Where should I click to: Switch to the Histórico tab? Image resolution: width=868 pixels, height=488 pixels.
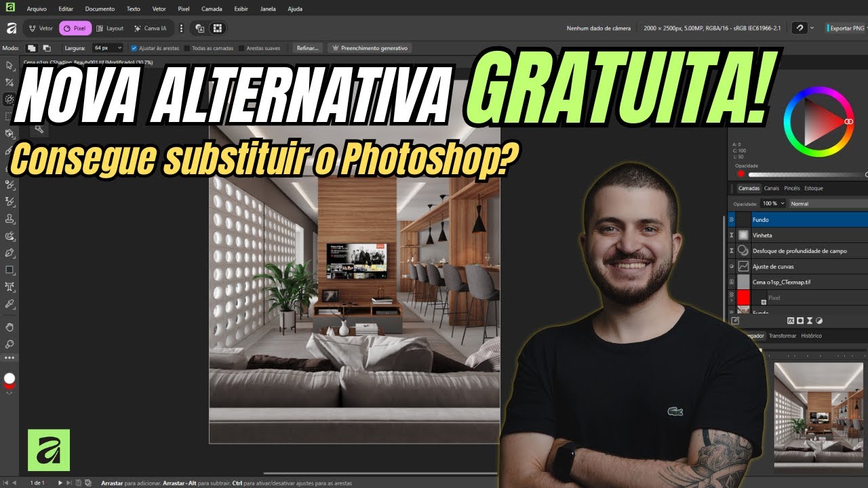pos(812,336)
